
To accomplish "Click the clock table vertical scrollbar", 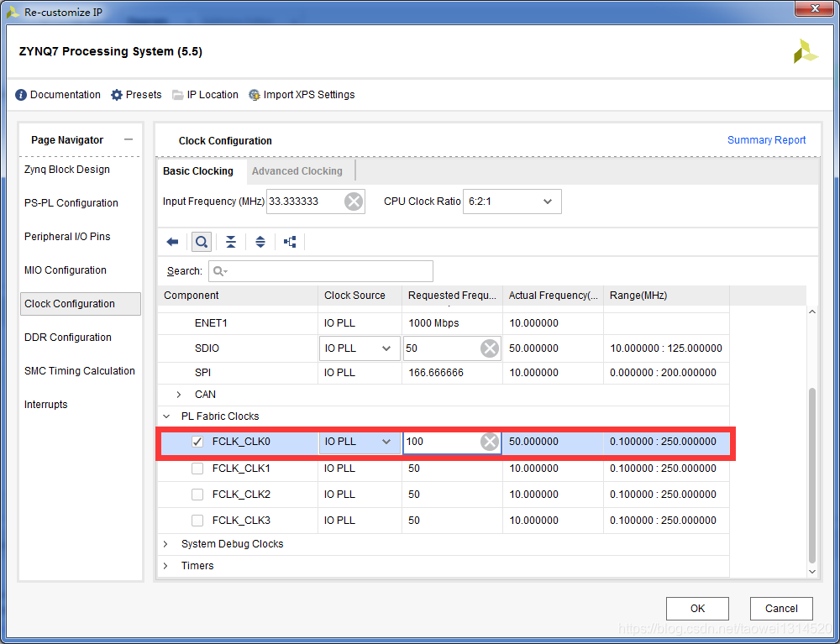I will (x=812, y=476).
